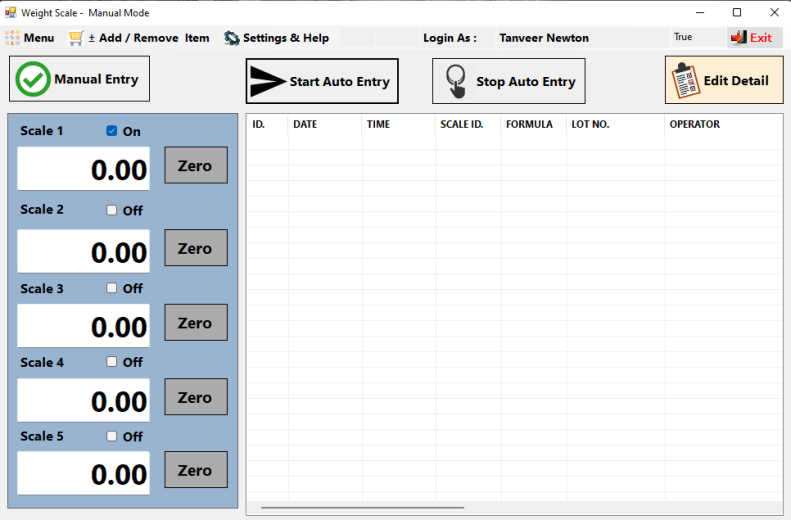Click the clipboard Edit Detail icon
Viewport: 791px width, 520px height.
click(x=686, y=80)
